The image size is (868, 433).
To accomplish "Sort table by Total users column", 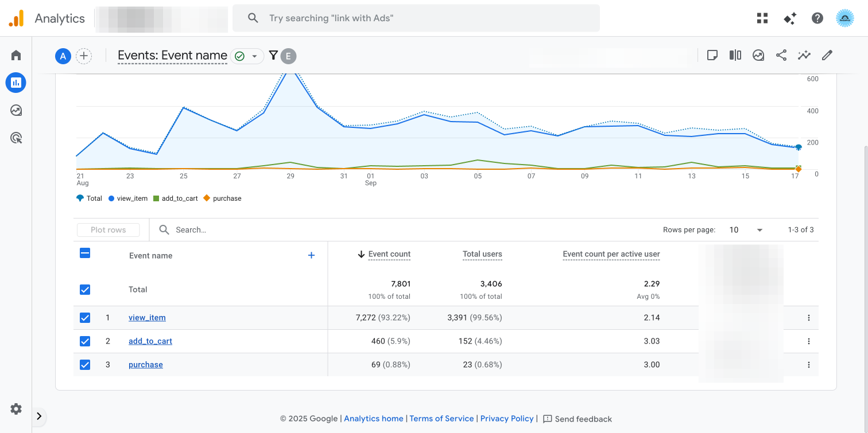I will point(482,254).
